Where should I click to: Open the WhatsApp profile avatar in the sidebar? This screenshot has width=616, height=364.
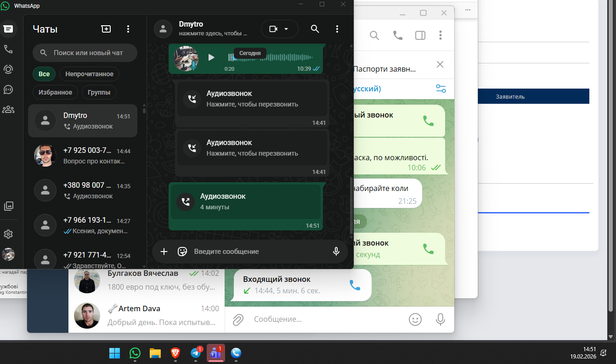(x=8, y=254)
